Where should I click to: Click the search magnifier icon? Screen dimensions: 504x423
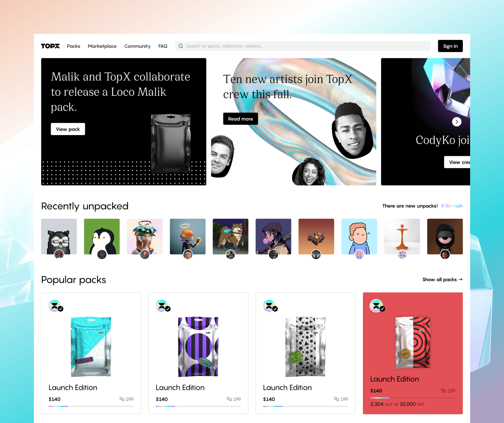[x=181, y=46]
